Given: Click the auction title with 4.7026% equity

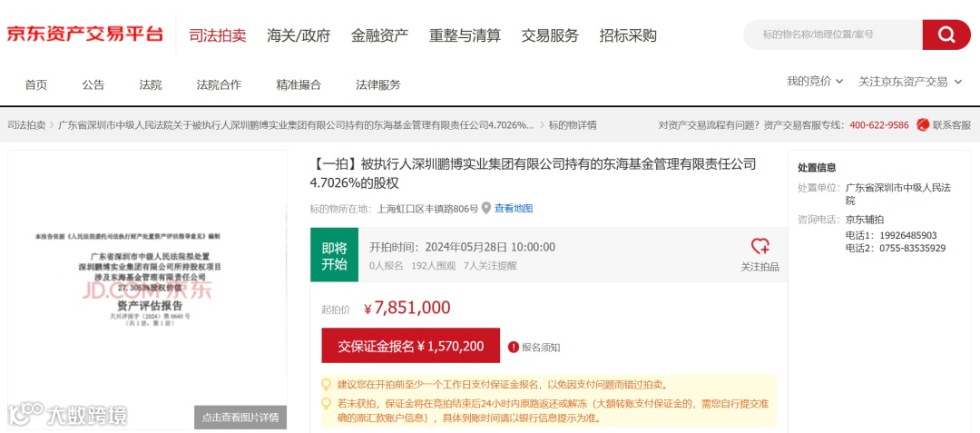Looking at the screenshot, I should pyautogui.click(x=534, y=173).
